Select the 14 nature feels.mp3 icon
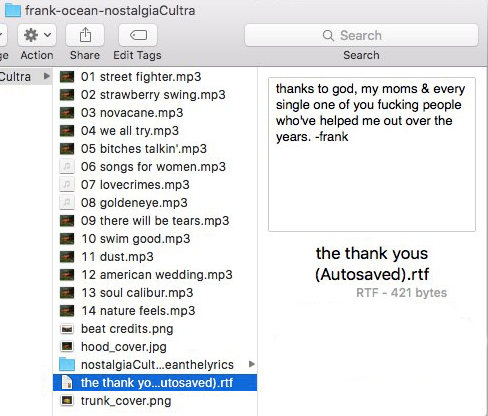 coord(67,311)
